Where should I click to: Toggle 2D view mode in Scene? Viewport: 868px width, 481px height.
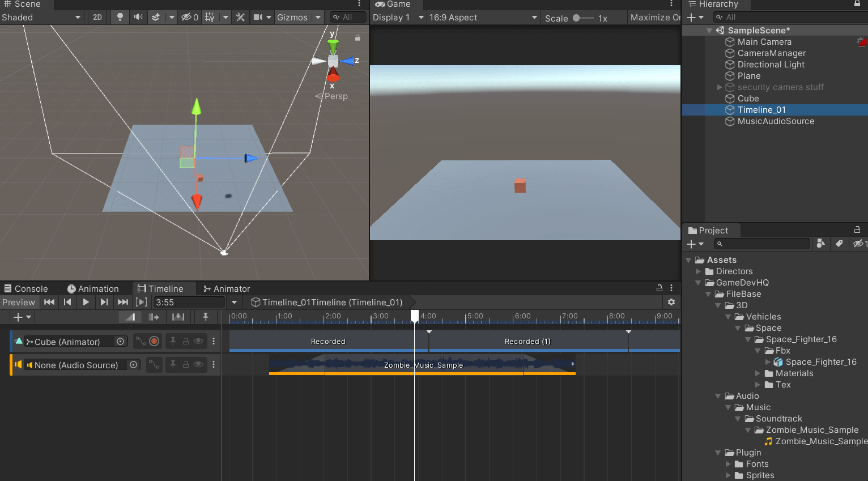click(97, 17)
